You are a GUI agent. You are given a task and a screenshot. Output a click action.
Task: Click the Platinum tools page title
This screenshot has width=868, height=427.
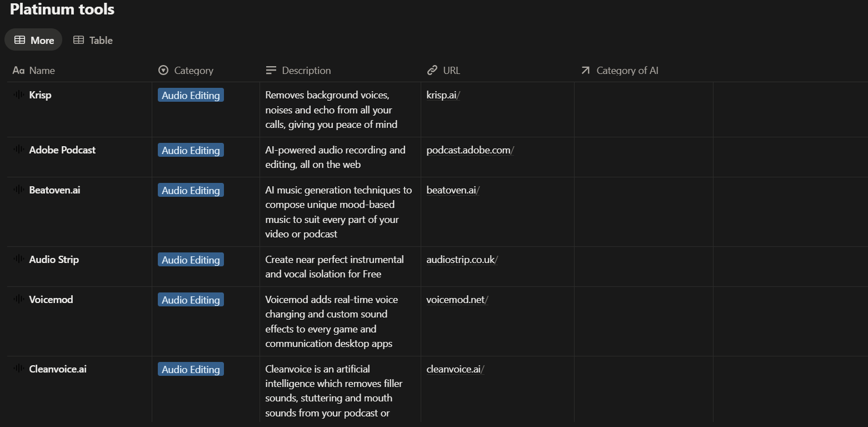click(61, 9)
